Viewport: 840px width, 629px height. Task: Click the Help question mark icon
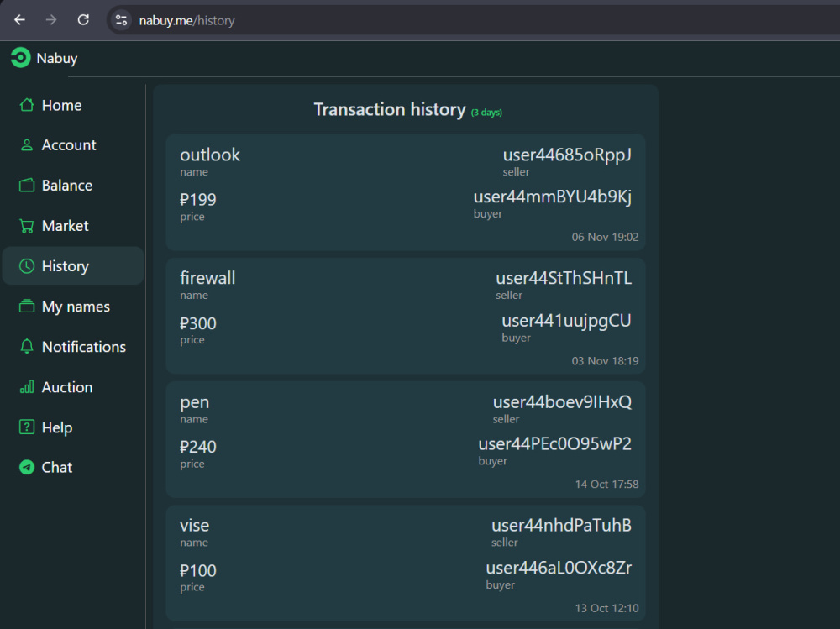[27, 427]
